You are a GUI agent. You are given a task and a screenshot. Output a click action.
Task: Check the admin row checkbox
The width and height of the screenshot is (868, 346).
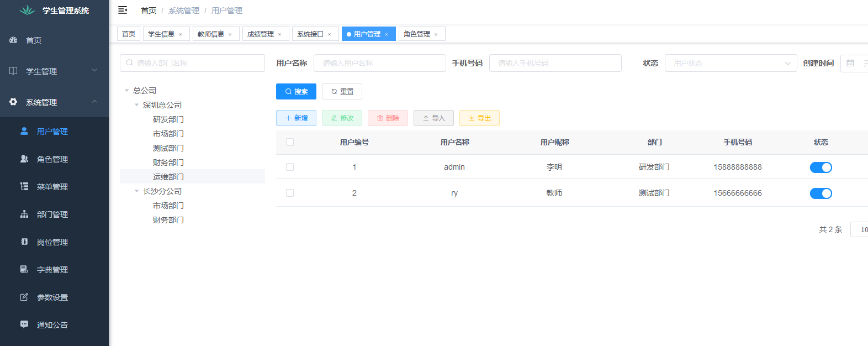[290, 167]
